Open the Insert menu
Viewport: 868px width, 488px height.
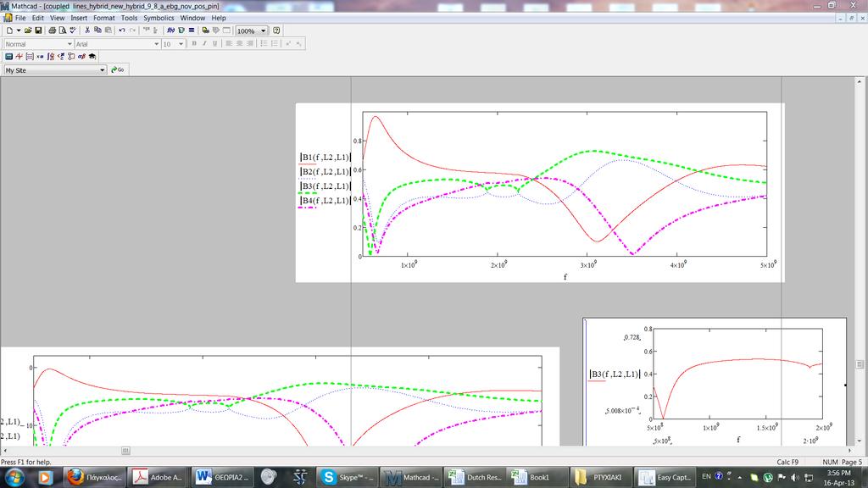pos(79,18)
